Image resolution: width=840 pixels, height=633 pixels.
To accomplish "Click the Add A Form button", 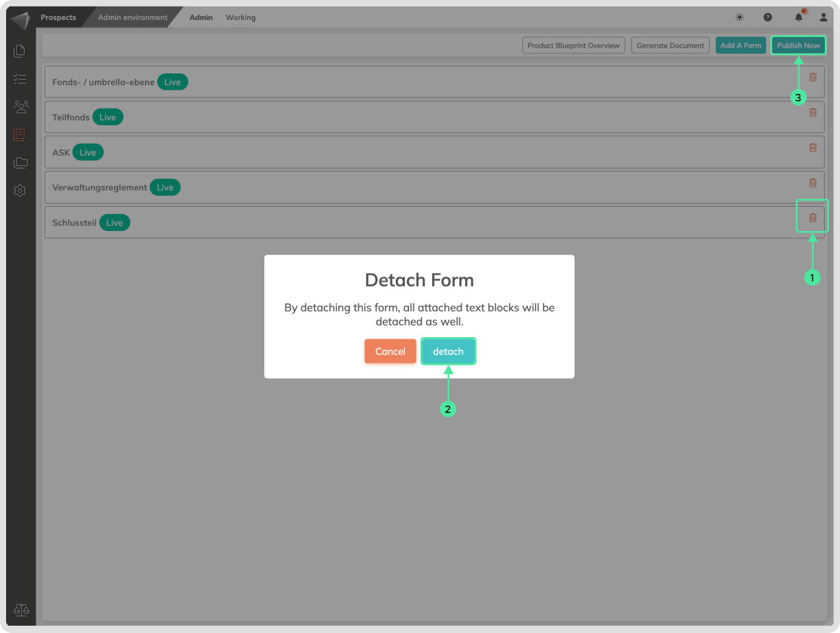I will pos(741,45).
